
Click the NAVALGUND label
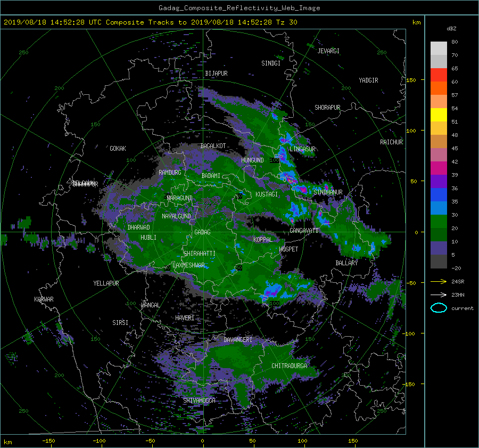[176, 216]
